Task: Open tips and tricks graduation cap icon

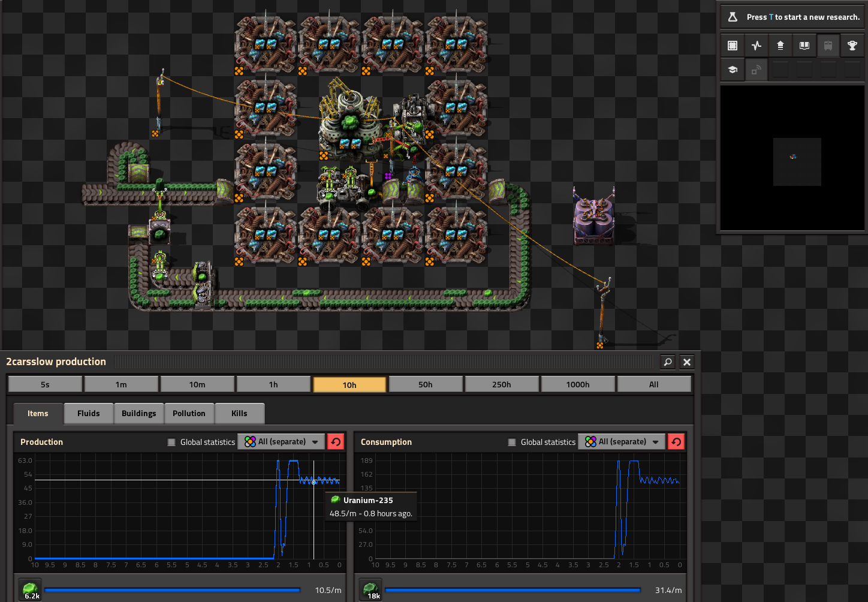Action: coord(733,70)
